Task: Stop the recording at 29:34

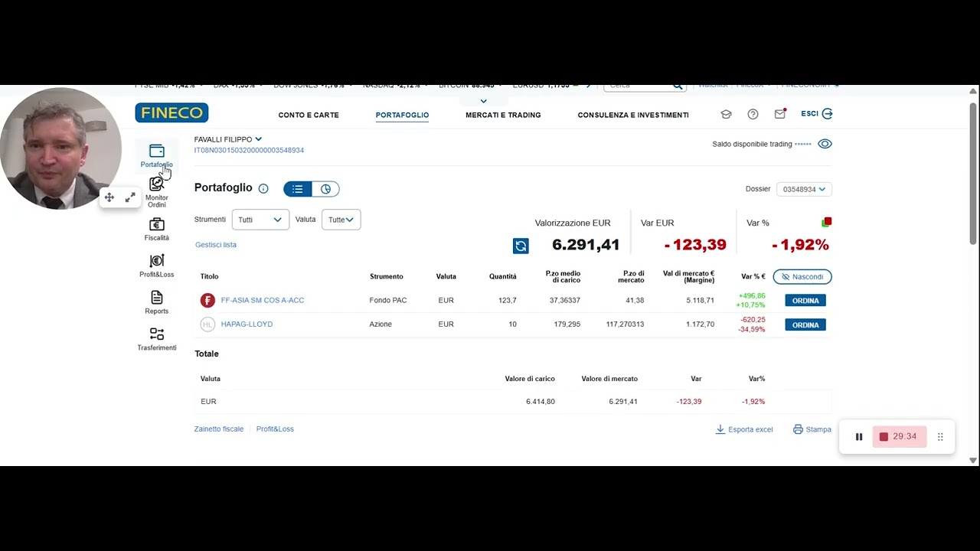Action: (x=898, y=437)
